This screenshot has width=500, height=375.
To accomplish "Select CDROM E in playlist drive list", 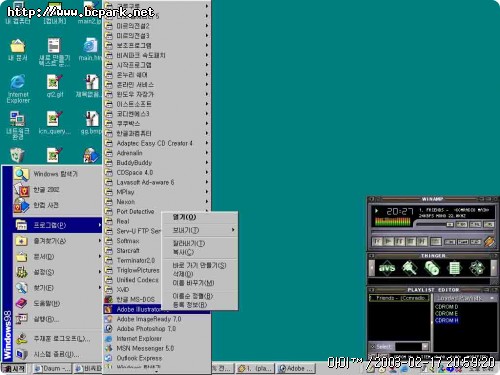I will pyautogui.click(x=446, y=313).
